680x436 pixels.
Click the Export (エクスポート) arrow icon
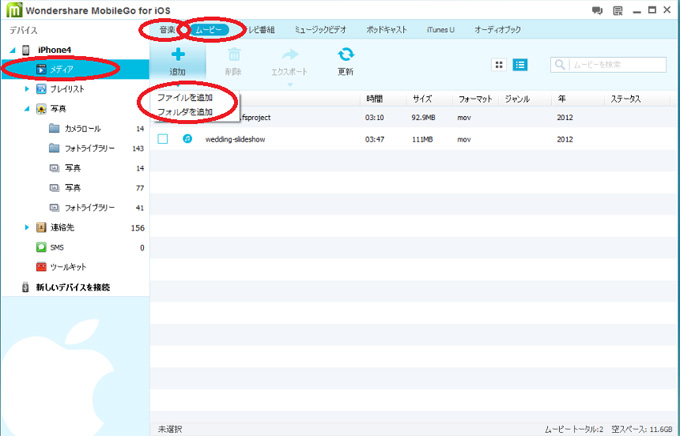tap(290, 55)
